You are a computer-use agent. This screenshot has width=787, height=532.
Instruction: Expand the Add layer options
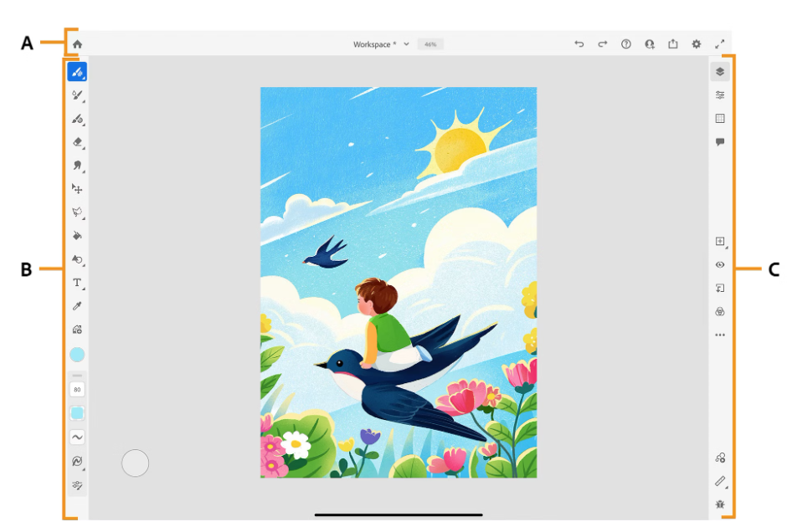click(x=720, y=242)
